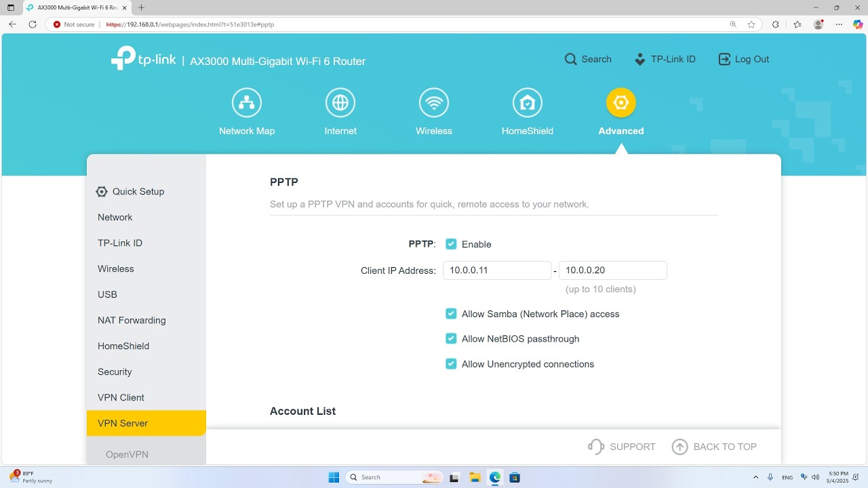Toggle Allow Unencrypted connections checkbox
The width and height of the screenshot is (868, 488).
[451, 364]
